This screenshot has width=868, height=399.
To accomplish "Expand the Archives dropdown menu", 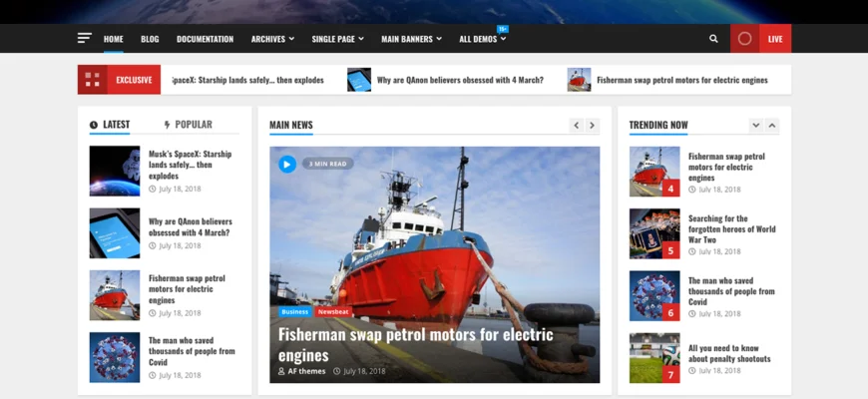I will point(272,39).
